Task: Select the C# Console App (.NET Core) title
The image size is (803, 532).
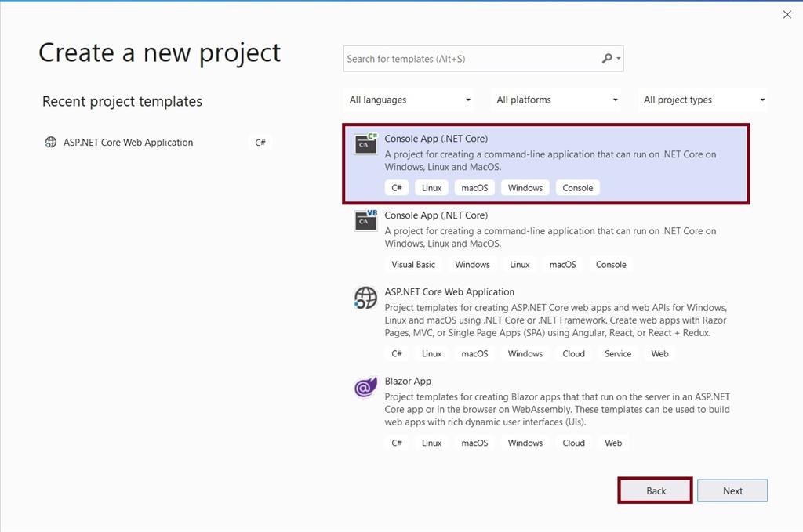Action: 436,139
